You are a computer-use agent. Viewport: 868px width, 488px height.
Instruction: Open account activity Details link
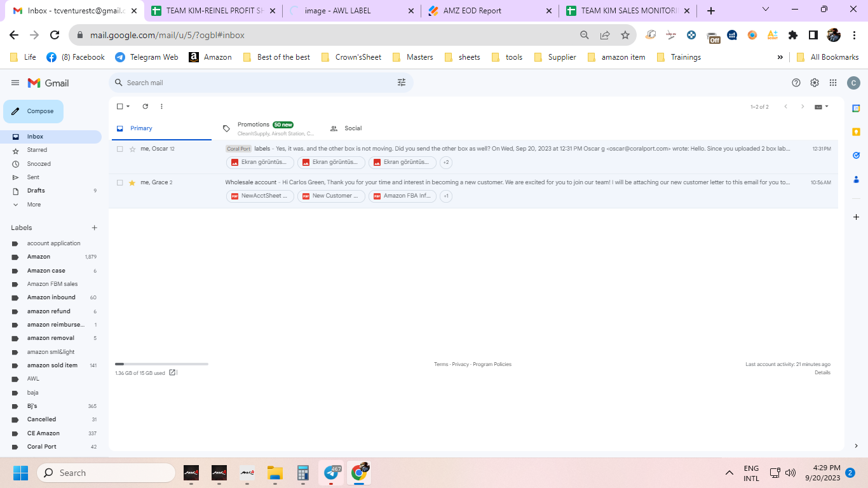[822, 372]
